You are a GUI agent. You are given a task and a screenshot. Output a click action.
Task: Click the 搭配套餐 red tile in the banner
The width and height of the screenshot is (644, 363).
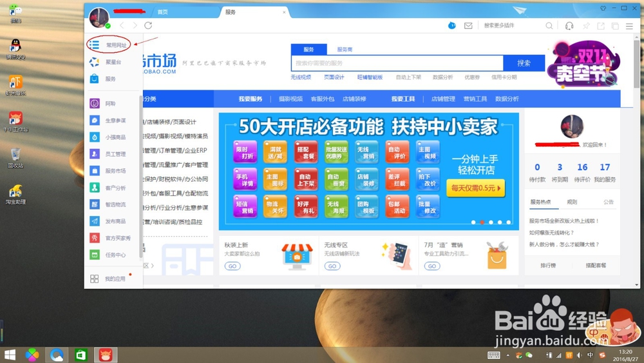(306, 152)
